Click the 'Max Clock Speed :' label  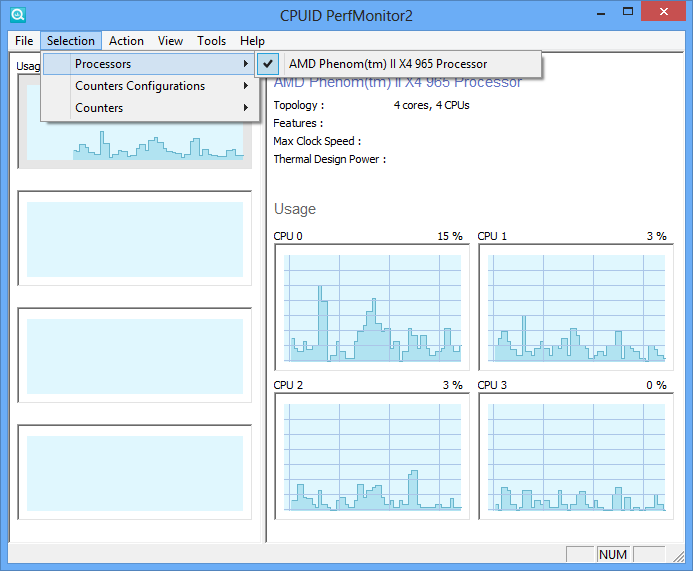(x=317, y=141)
